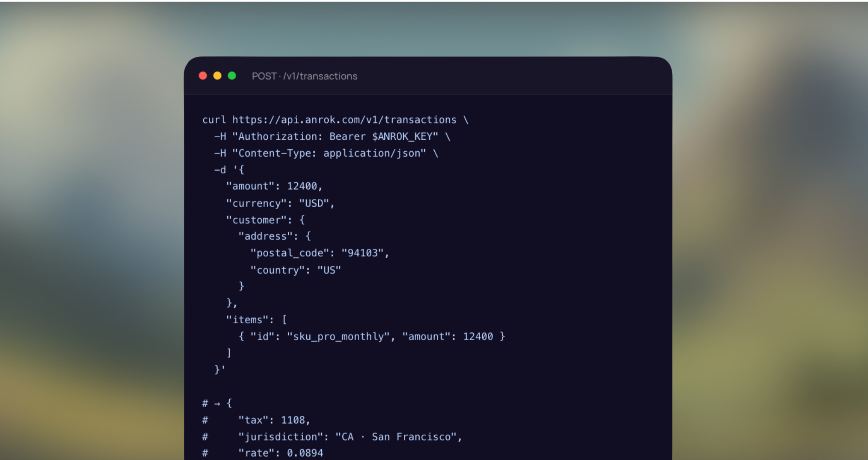Screen dimensions: 868x460
Task: Select the top-level "amount": 12400, line
Action: click(x=274, y=186)
